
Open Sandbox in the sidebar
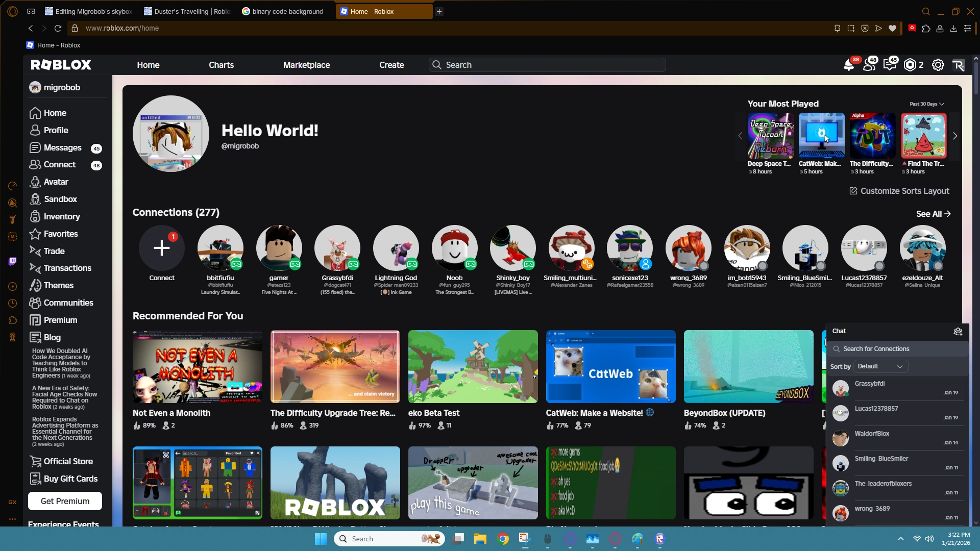click(x=60, y=199)
